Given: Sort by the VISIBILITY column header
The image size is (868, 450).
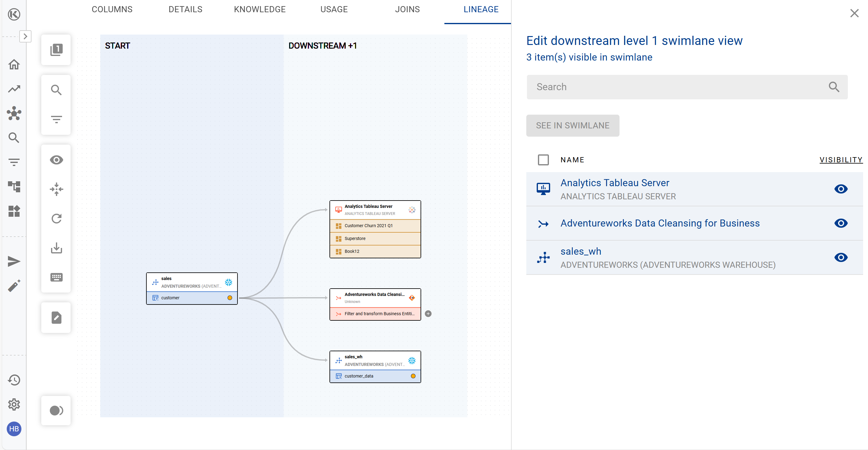Looking at the screenshot, I should coord(840,160).
